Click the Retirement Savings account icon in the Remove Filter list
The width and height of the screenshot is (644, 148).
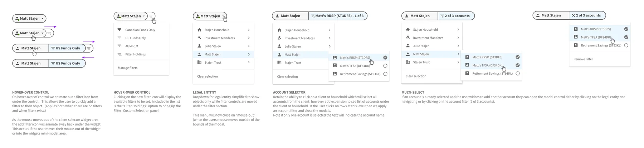pyautogui.click(x=576, y=45)
